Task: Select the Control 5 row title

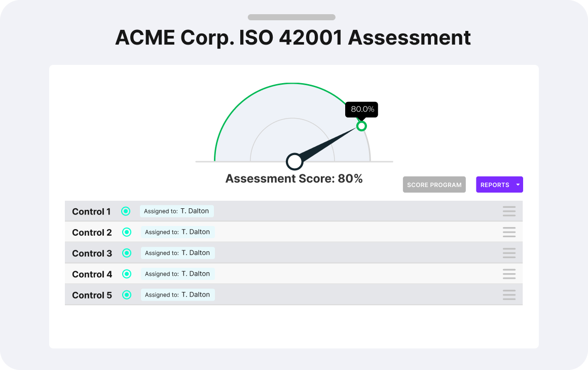Action: [92, 295]
